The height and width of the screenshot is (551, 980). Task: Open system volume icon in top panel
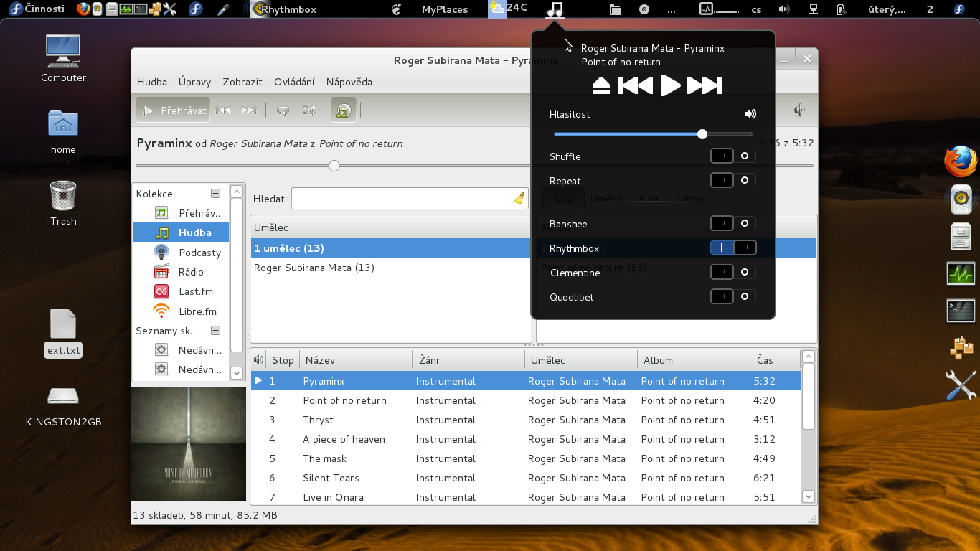[784, 9]
